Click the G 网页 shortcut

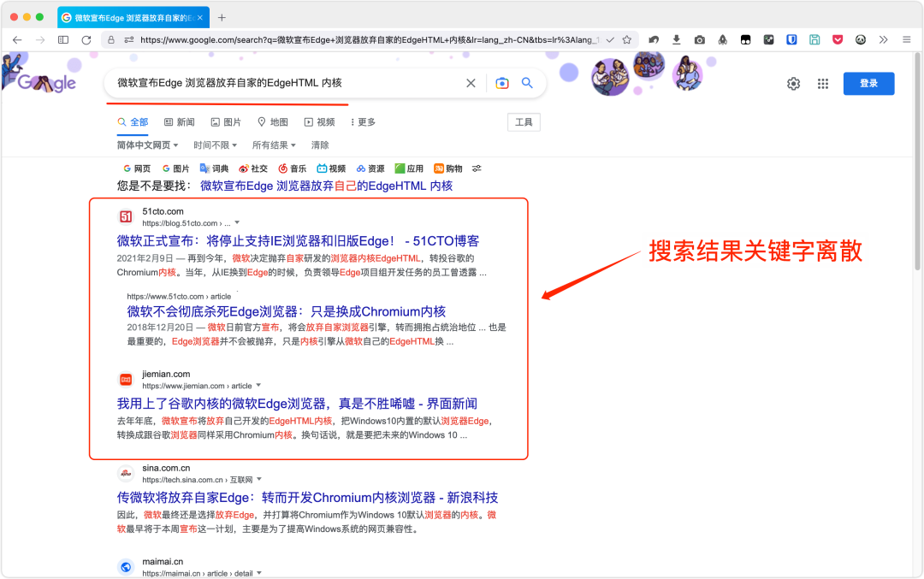137,168
